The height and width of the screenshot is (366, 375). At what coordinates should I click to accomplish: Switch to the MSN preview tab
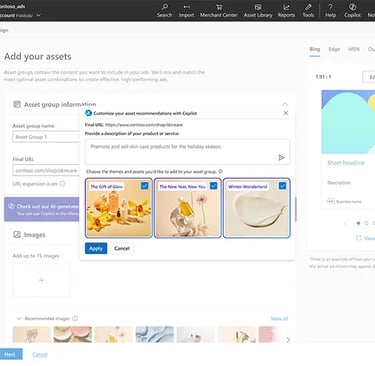[x=354, y=49]
